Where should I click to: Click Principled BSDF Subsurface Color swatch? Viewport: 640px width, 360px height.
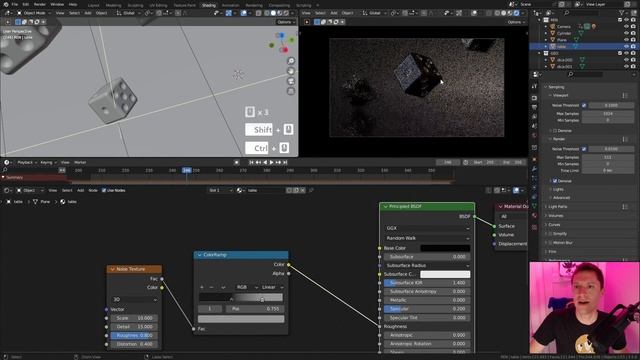[445, 274]
